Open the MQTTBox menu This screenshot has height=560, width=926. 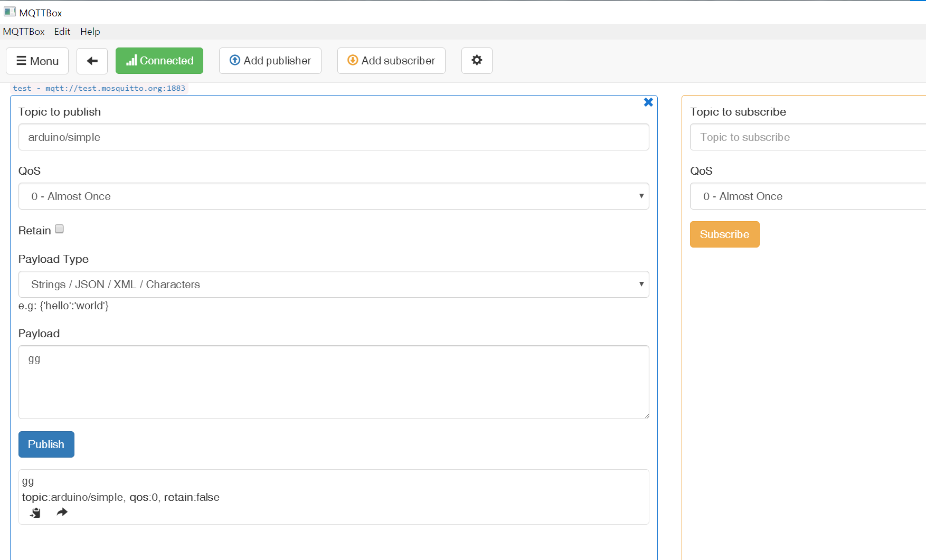click(x=24, y=32)
